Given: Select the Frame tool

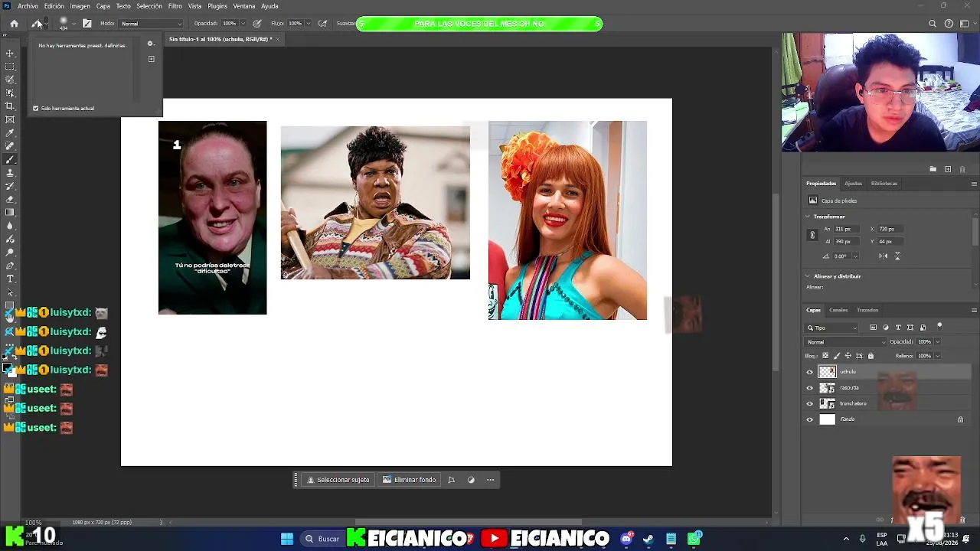Looking at the screenshot, I should coord(10,119).
